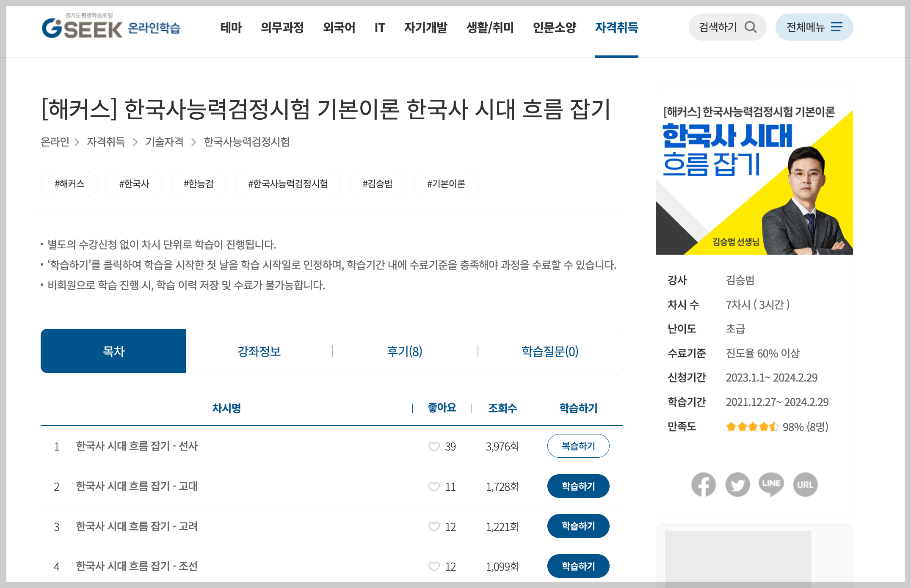
Task: Toggle the heart on lesson 2 고대
Action: click(434, 486)
